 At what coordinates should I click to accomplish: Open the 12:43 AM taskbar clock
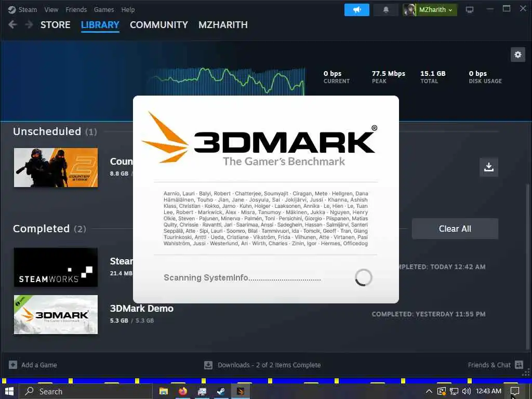488,391
